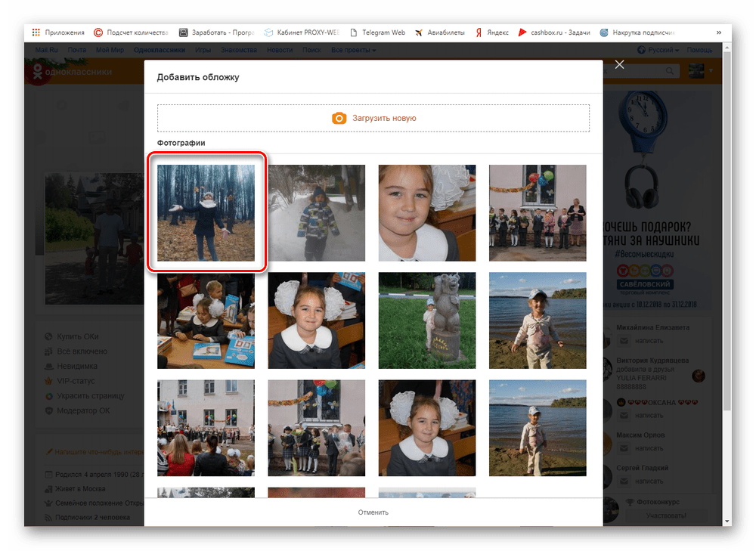Open the Telegram Web bookmark

[x=377, y=33]
